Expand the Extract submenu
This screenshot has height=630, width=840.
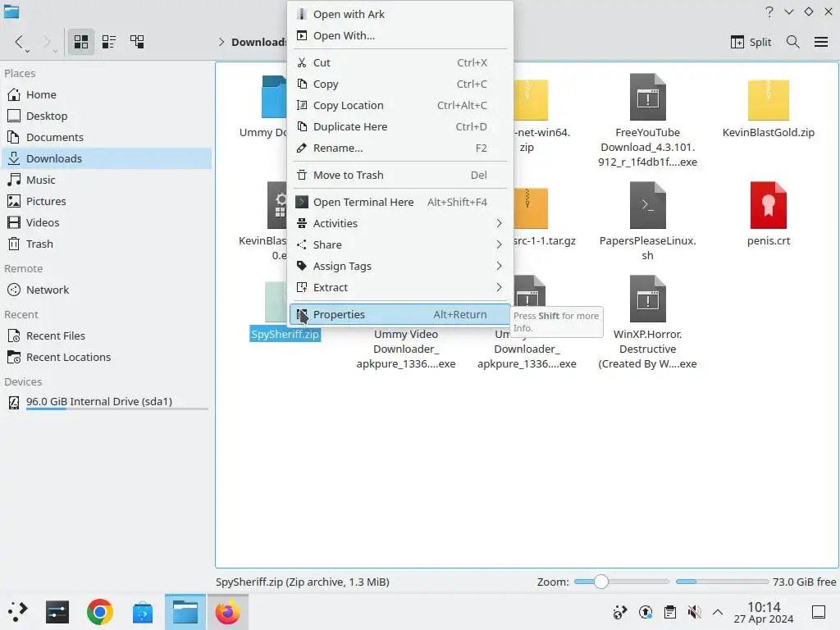pos(399,288)
